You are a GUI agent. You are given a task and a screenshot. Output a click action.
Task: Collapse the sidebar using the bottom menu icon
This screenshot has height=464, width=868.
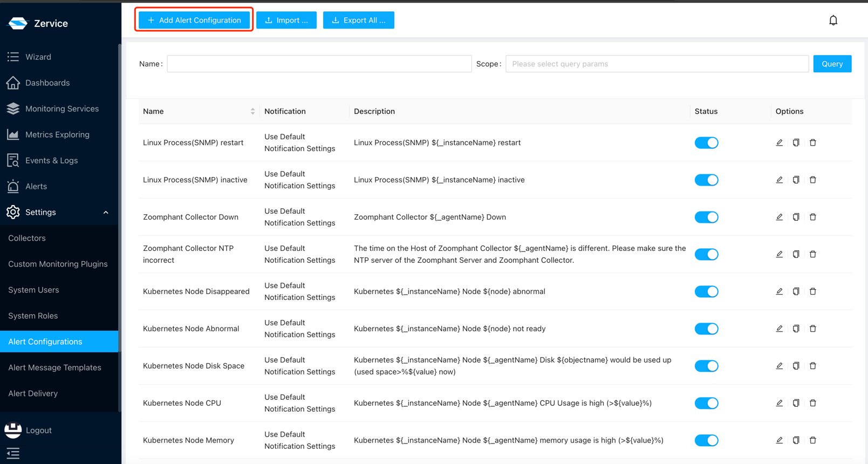(13, 453)
